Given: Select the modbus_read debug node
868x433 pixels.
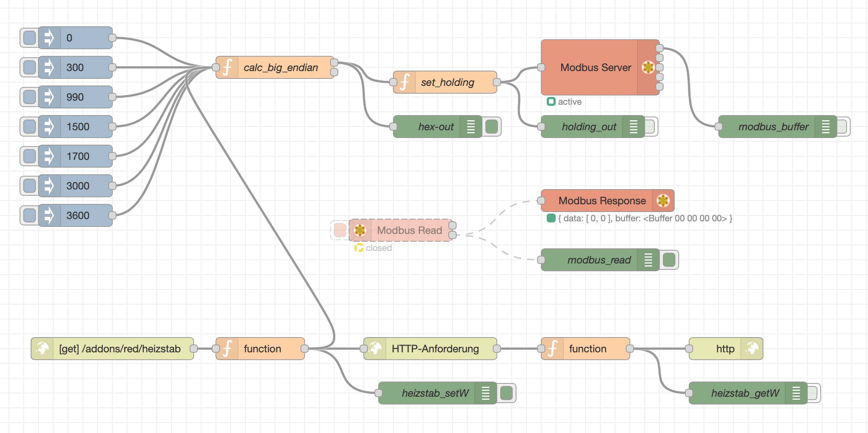Looking at the screenshot, I should (x=599, y=260).
